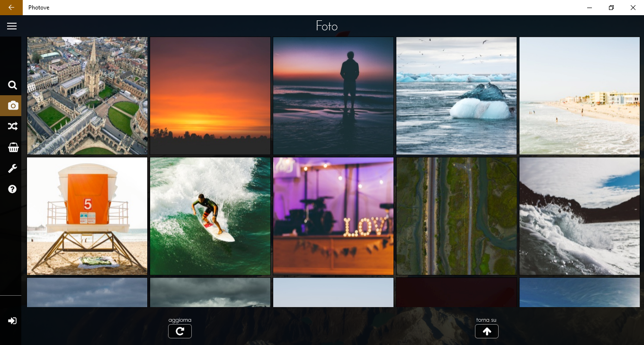Go back with the orange arrow button
The height and width of the screenshot is (345, 644).
coord(11,8)
